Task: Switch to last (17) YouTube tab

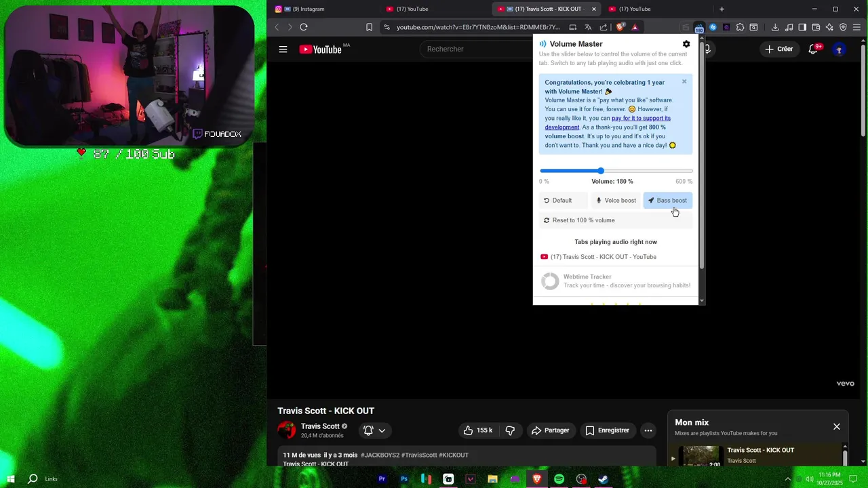Action: coord(658,9)
